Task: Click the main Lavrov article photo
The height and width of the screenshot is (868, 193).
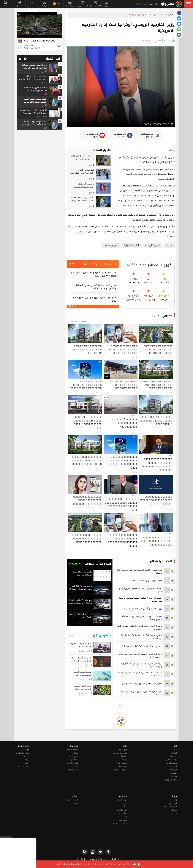Action: click(x=121, y=87)
